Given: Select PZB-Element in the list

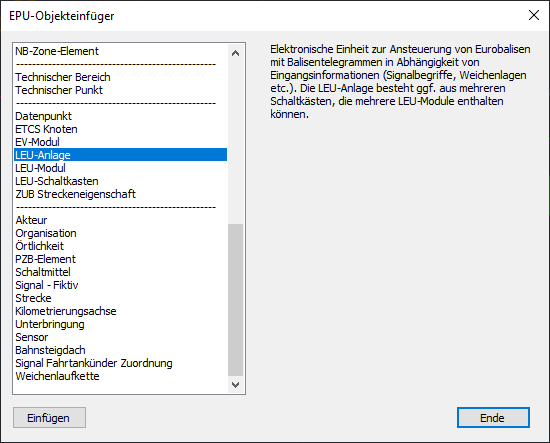Looking at the screenshot, I should point(121,259).
